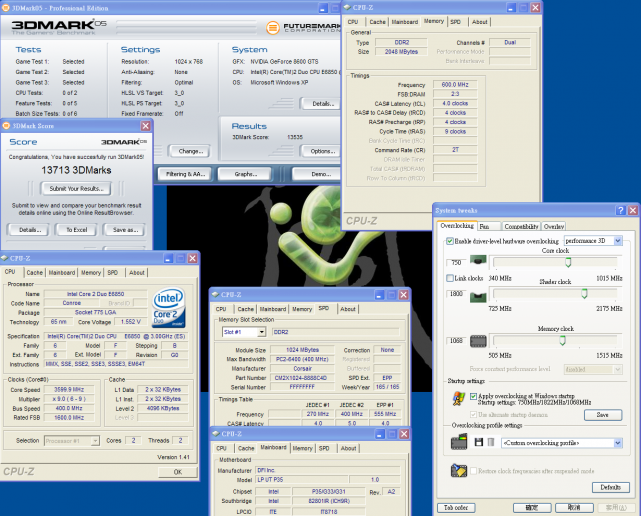Click Save as... in 3DMark Score
This screenshot has height=516, width=641.
click(x=126, y=230)
